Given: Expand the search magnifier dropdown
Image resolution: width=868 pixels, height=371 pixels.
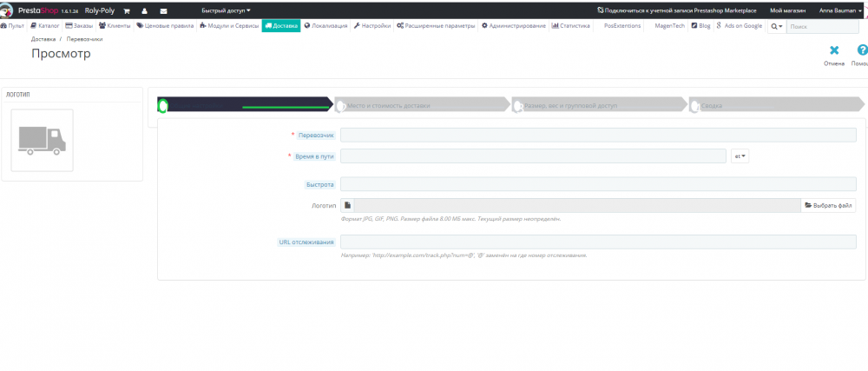Looking at the screenshot, I should [x=777, y=26].
